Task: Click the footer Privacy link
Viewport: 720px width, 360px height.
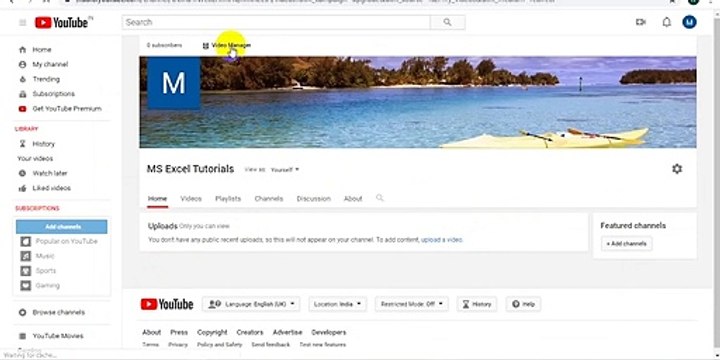Action: point(178,345)
